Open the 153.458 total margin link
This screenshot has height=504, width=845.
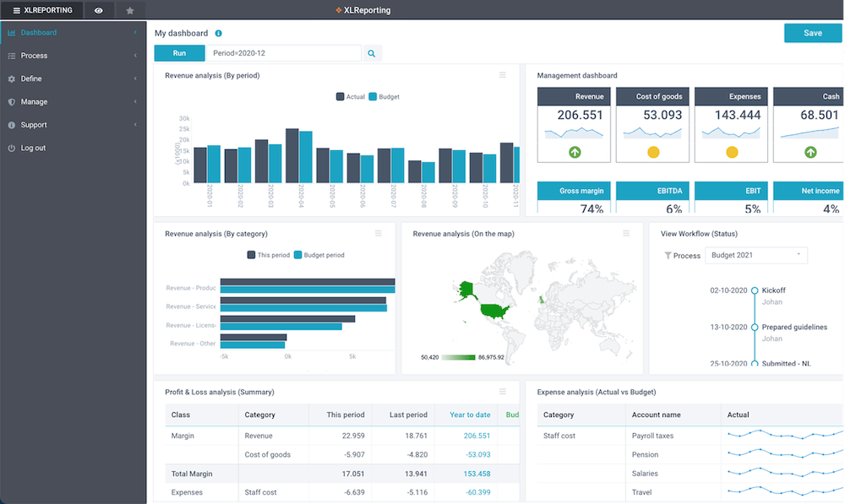point(477,474)
